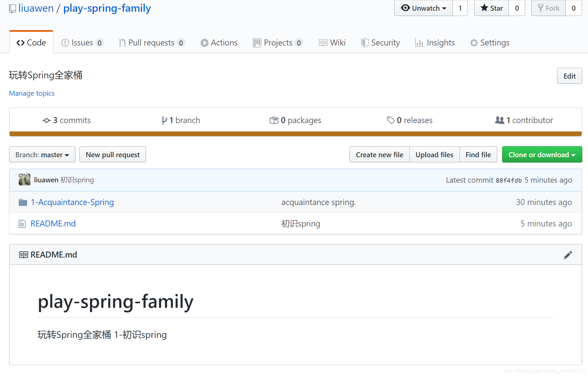This screenshot has width=588, height=377.
Task: Click the acquaintance spring. commit message
Action: [x=319, y=202]
